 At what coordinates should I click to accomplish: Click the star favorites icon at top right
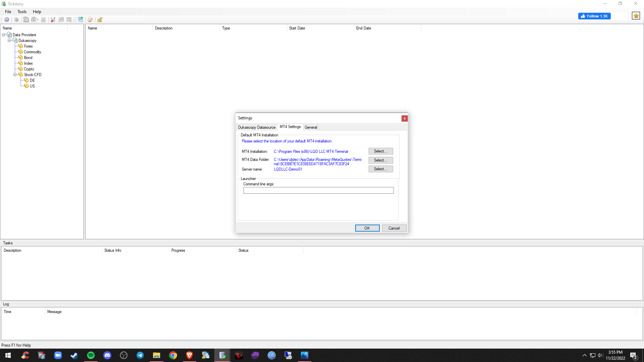pyautogui.click(x=636, y=16)
